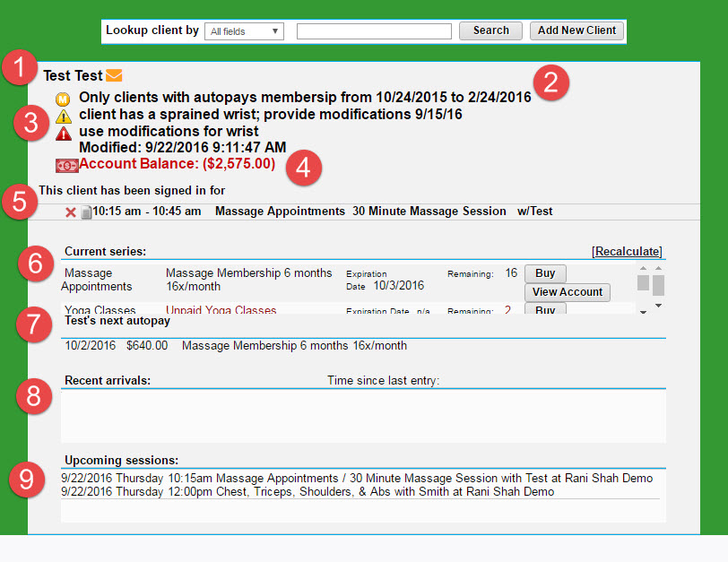The width and height of the screenshot is (728, 562).
Task: Buy Unpaid Yoga Classes series
Action: (x=544, y=310)
